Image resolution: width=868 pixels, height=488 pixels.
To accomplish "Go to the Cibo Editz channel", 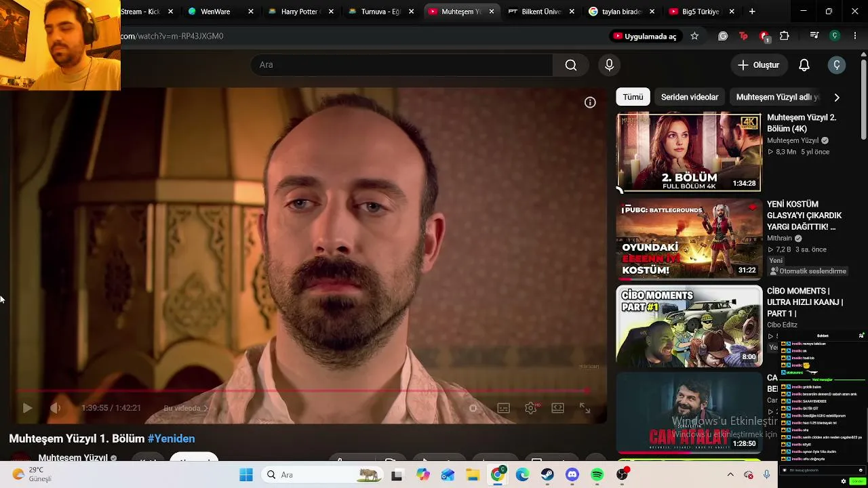I will [782, 325].
